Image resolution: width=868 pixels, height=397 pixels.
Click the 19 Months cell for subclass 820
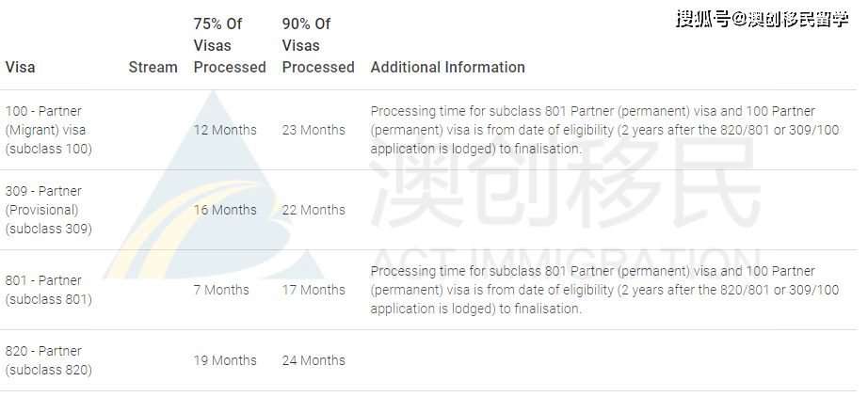(225, 360)
